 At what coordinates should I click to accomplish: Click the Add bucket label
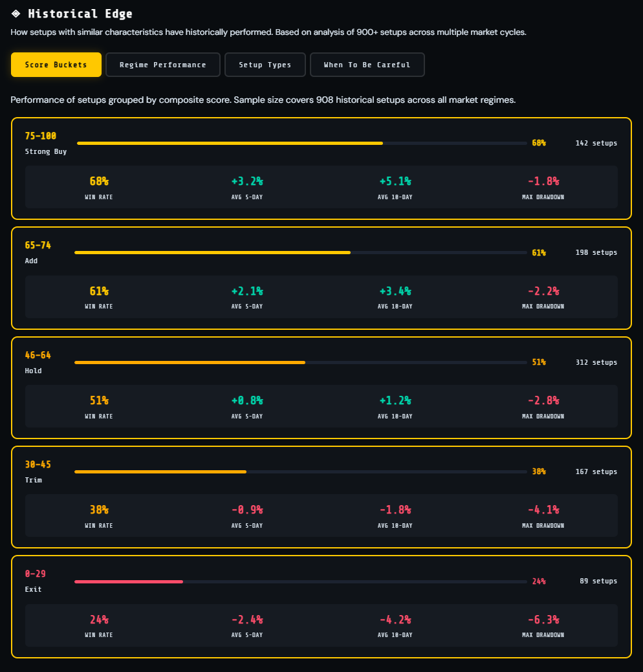pos(31,261)
